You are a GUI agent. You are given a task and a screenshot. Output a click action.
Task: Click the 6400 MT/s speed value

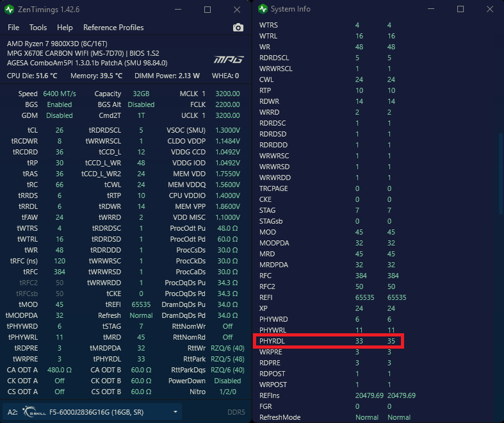60,94
